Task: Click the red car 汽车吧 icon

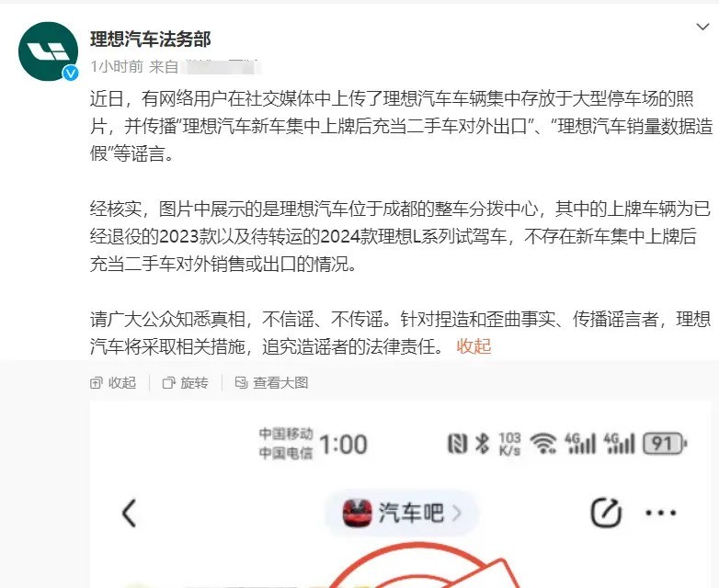Action: [x=358, y=513]
